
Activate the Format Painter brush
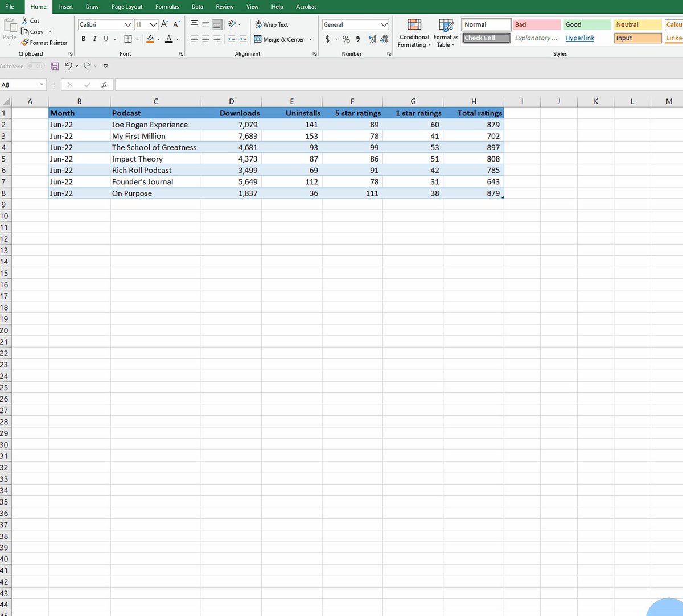[25, 43]
